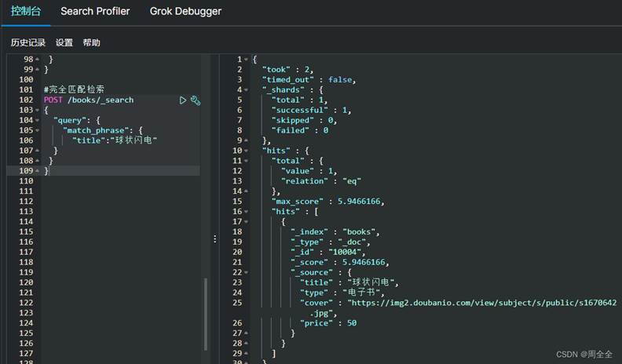Screen dimensions: 622x364
Task: Click the "value" : 1 line
Action: tap(309, 171)
